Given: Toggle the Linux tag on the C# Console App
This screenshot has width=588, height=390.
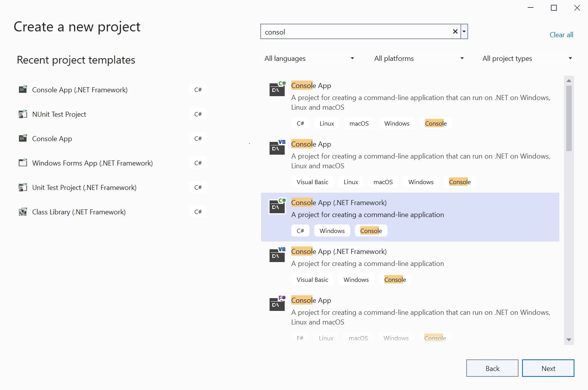Looking at the screenshot, I should tap(327, 123).
